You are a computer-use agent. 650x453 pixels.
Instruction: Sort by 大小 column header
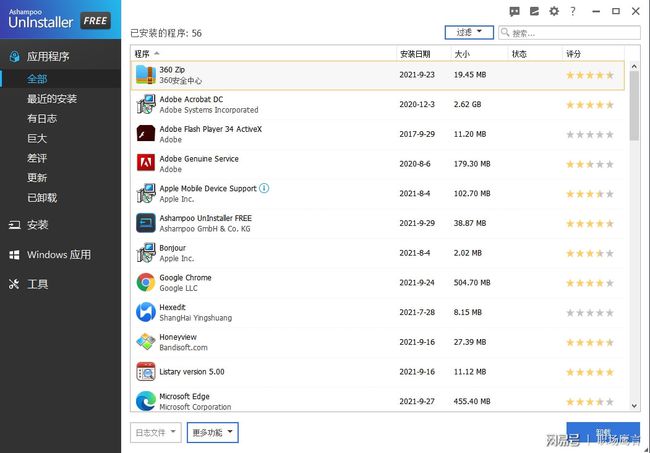(x=479, y=53)
